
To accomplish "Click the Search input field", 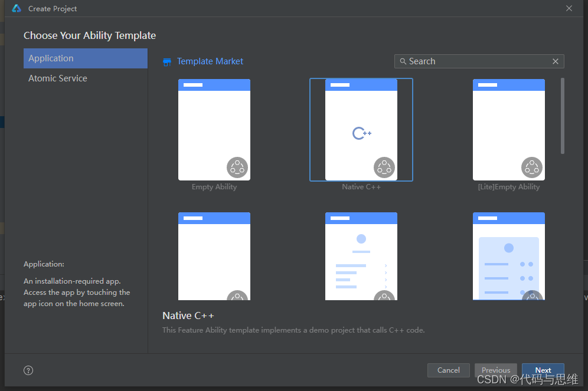I will tap(479, 61).
